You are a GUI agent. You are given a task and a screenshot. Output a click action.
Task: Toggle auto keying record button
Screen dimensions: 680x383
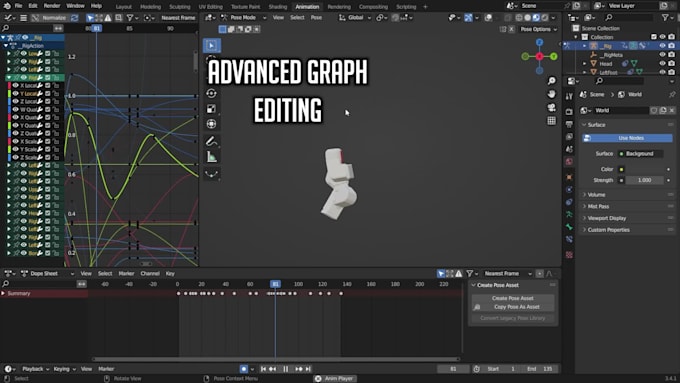tap(244, 369)
